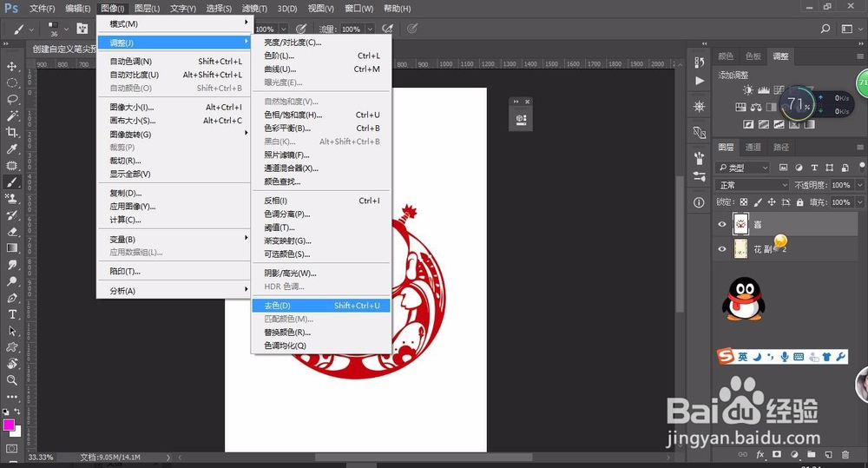Toggle lock image pixels brush icon
This screenshot has height=468, width=868.
click(x=758, y=202)
